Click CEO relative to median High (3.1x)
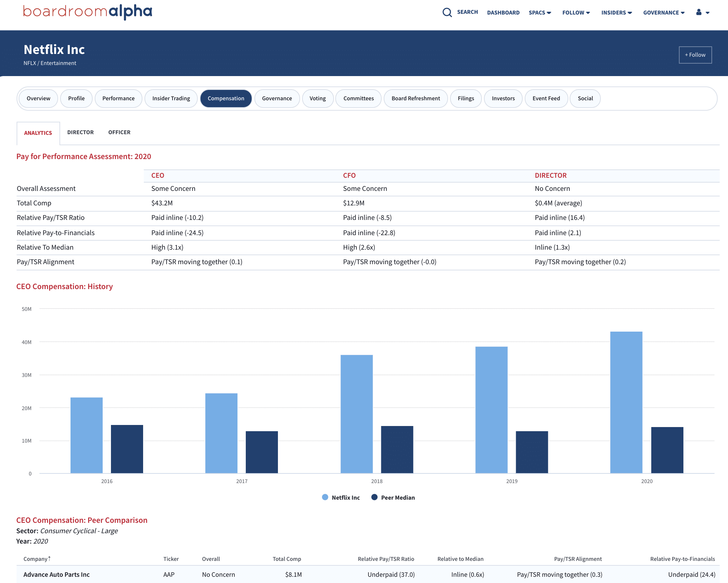Screen dimensions: 728x583 (x=167, y=247)
